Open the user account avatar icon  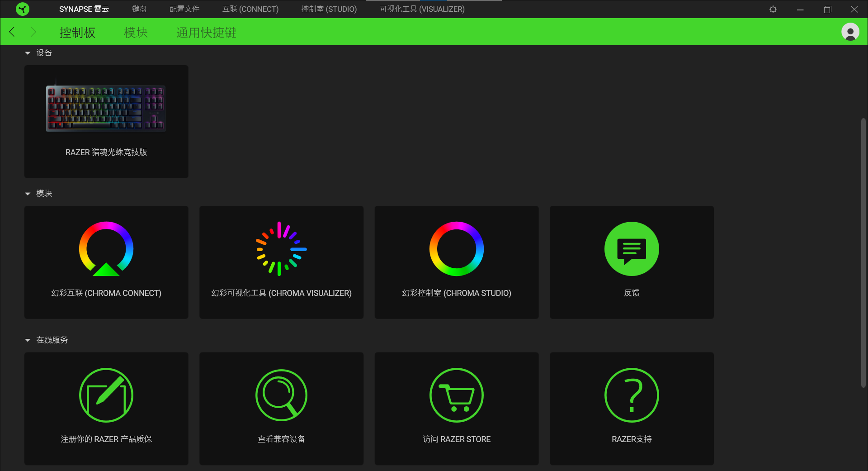pos(850,32)
